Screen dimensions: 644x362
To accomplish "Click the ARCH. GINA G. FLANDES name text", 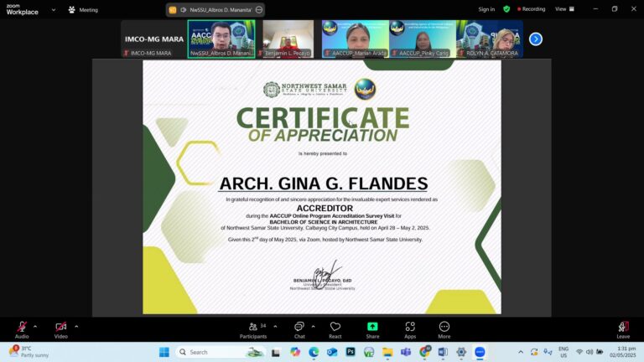I will [x=324, y=184].
